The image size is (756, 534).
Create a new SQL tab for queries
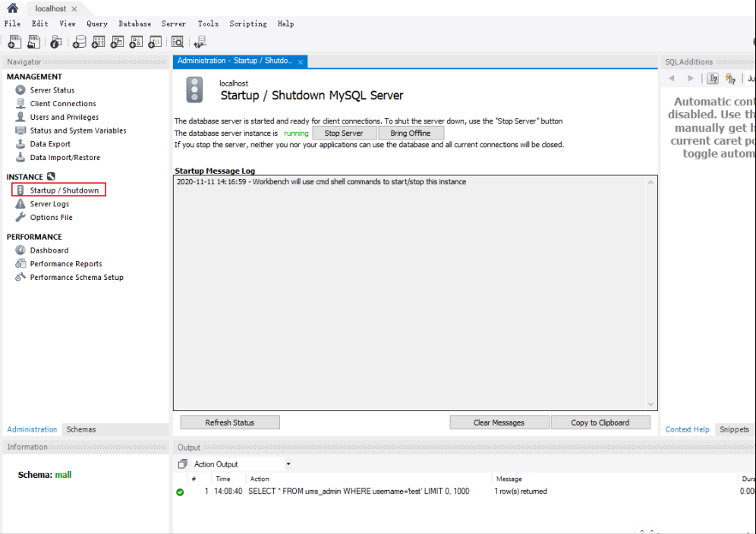coord(14,42)
